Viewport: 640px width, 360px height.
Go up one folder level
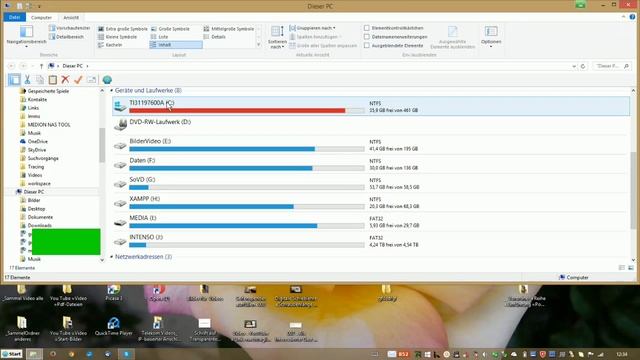[x=41, y=66]
